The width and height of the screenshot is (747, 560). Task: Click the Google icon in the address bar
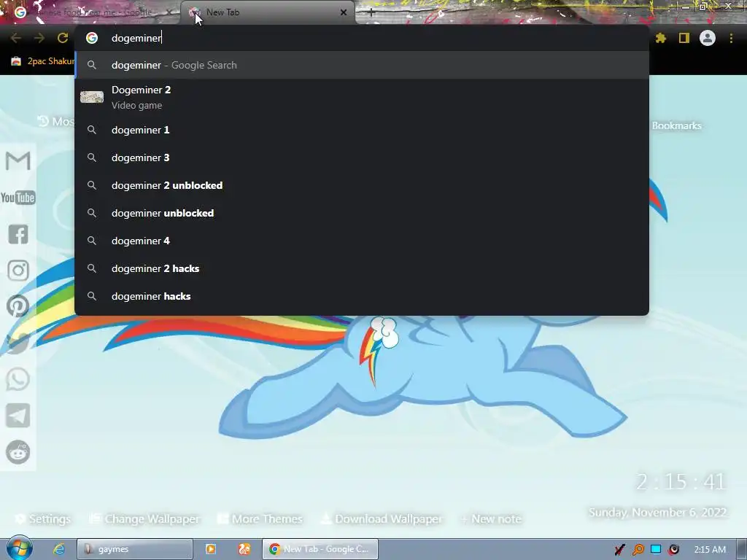(92, 38)
